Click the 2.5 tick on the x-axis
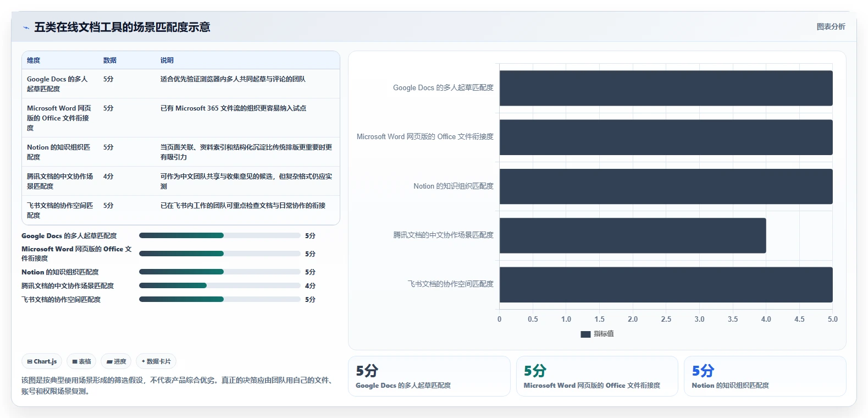868x418 pixels. click(x=666, y=319)
